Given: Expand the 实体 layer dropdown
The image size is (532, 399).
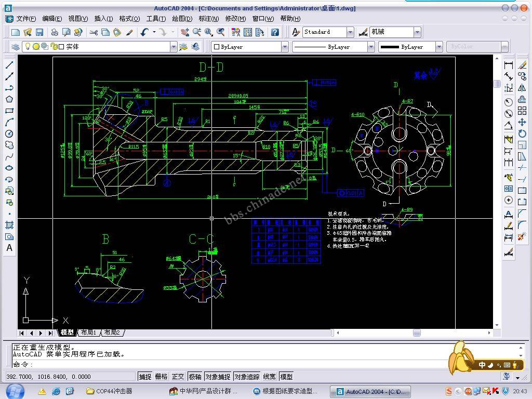Looking at the screenshot, I should click(x=174, y=47).
